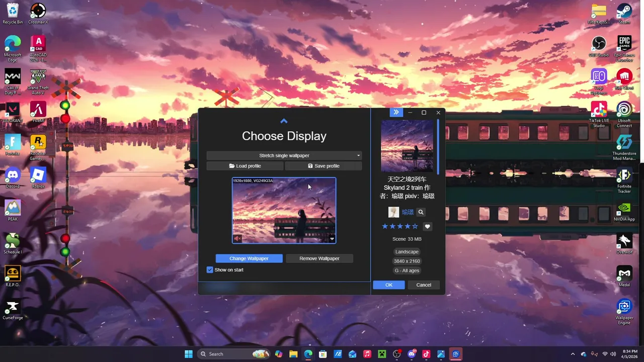Open the taskbar clock showing 8:34 PM
The width and height of the screenshot is (644, 362).
coord(630,354)
